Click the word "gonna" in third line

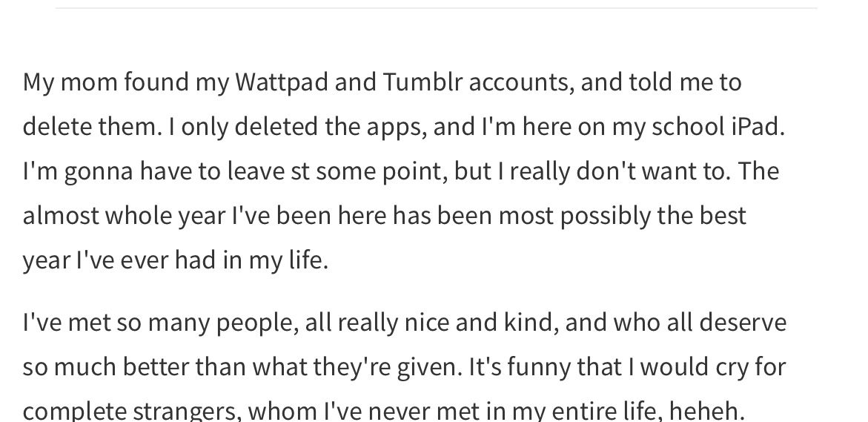click(x=99, y=172)
